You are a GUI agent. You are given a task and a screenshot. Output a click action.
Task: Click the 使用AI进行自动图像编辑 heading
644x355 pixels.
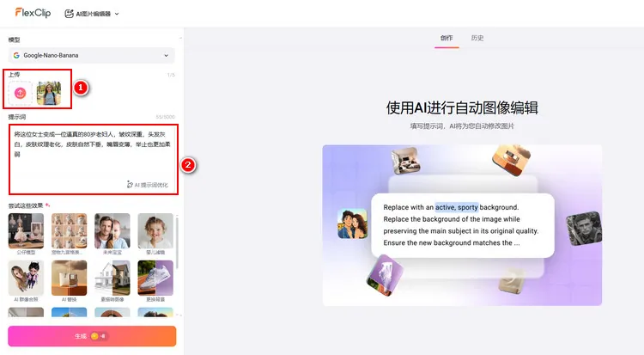pos(462,107)
